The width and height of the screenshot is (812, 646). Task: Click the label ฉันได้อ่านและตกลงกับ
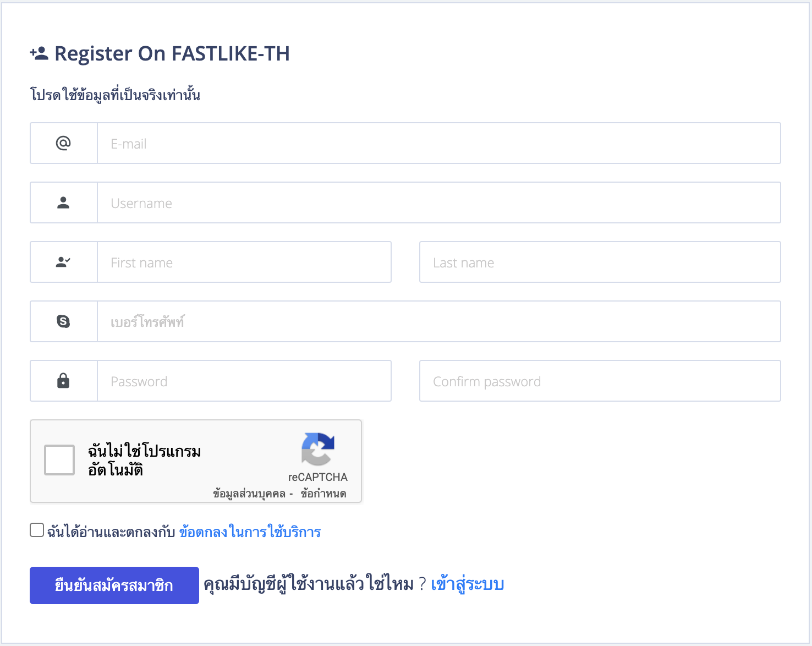pos(111,532)
